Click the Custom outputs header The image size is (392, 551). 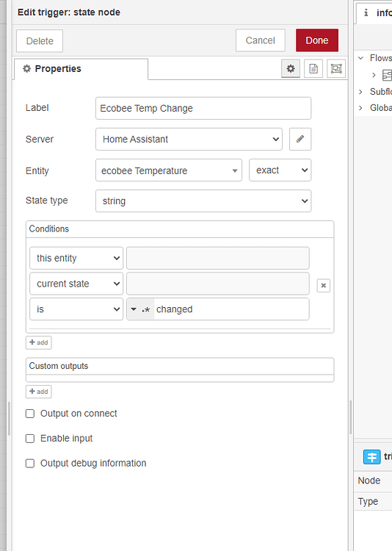180,366
